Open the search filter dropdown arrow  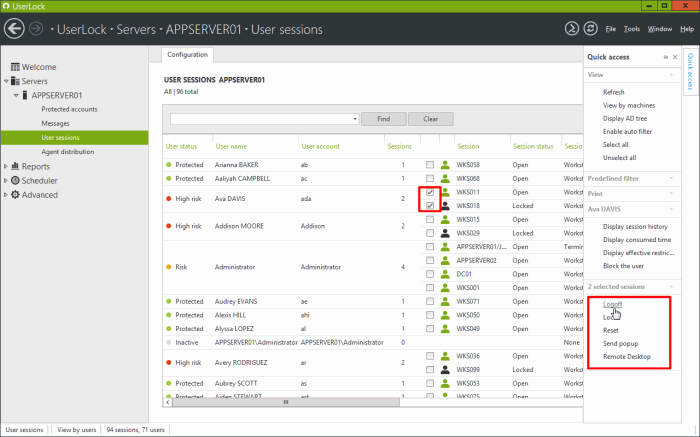[x=355, y=119]
